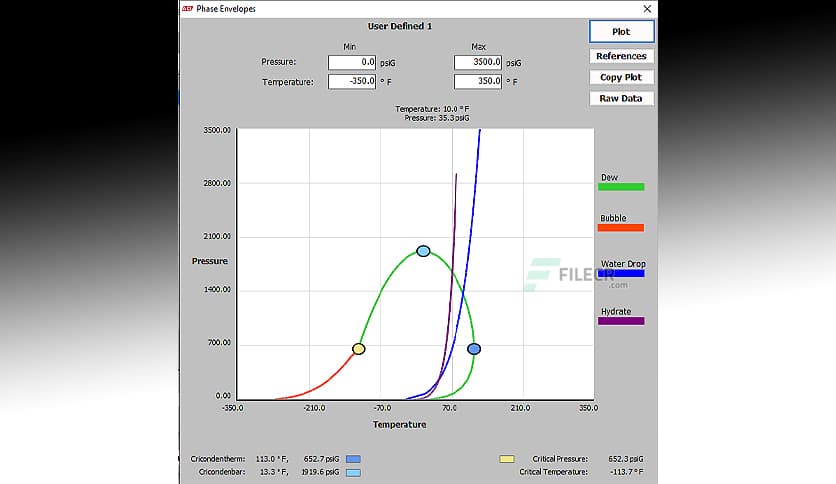This screenshot has width=836, height=484.
Task: Click the green Dew legend swatch
Action: pos(621,187)
